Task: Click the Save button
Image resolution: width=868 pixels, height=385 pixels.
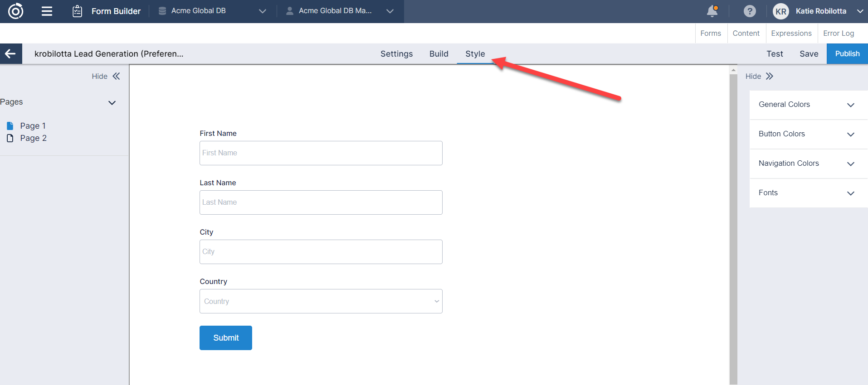Action: tap(809, 54)
